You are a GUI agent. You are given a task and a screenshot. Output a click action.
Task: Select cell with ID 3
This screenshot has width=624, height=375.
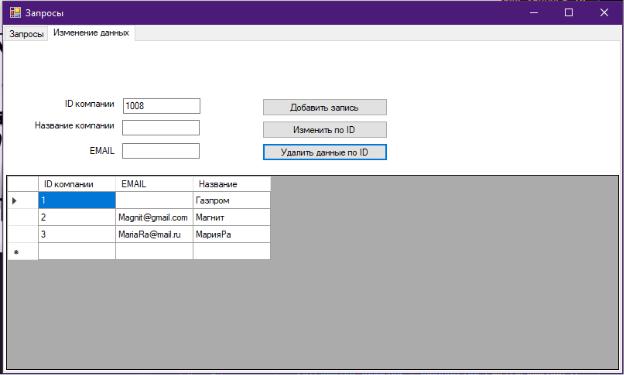point(77,234)
